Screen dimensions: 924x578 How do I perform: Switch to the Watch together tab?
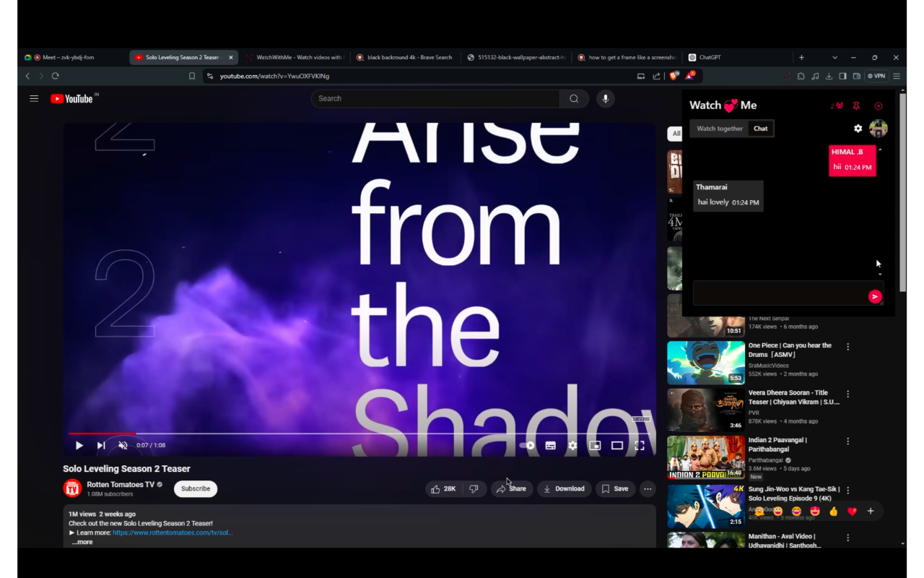pyautogui.click(x=720, y=129)
